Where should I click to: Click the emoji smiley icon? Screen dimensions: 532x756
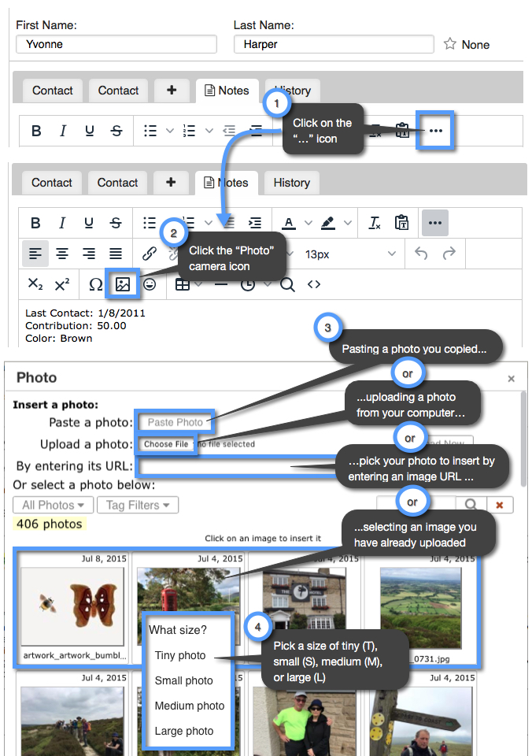(x=150, y=284)
